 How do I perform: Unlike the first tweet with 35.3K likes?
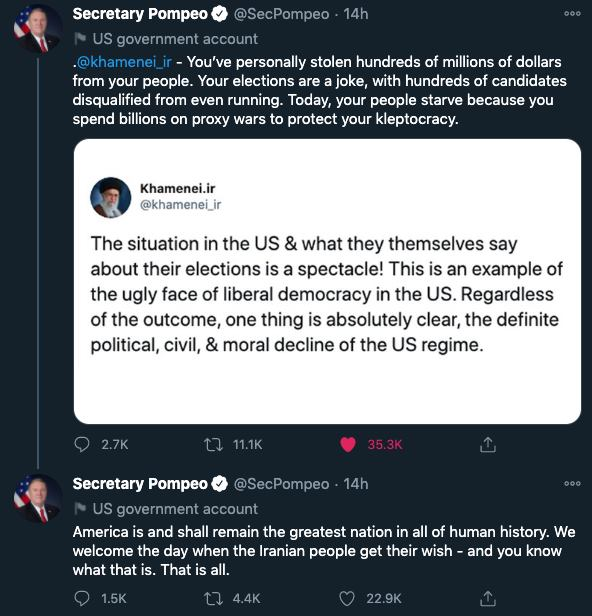348,445
